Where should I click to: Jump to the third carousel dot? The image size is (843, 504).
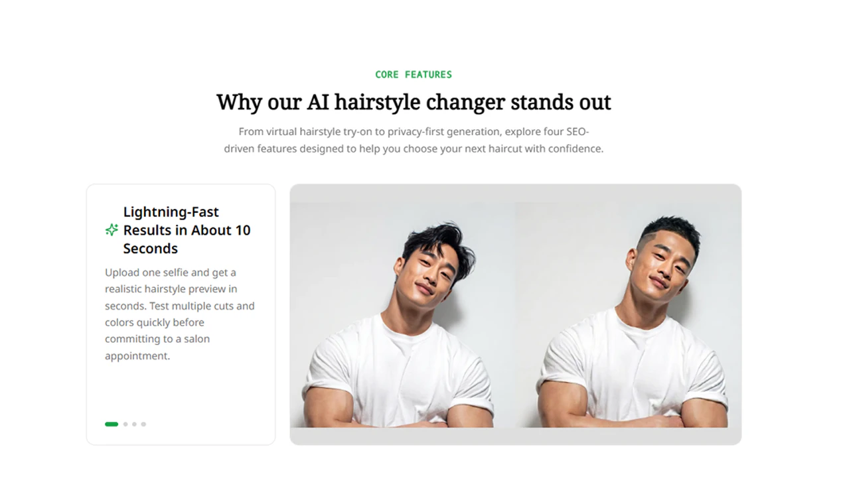[134, 424]
